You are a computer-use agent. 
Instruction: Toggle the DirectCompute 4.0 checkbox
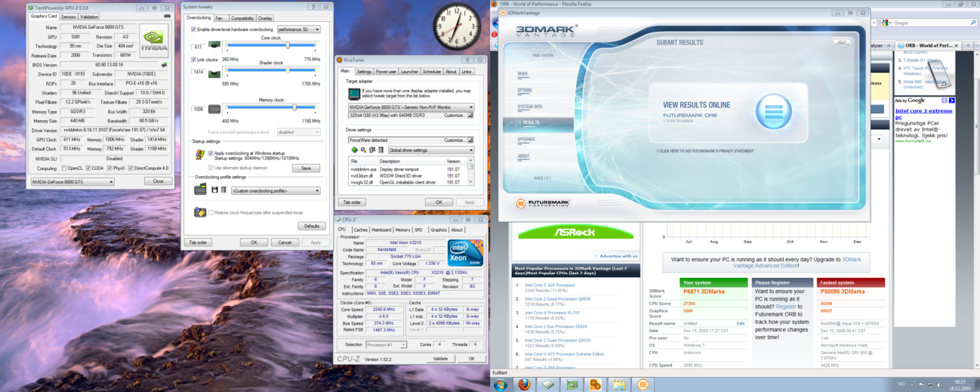(131, 168)
